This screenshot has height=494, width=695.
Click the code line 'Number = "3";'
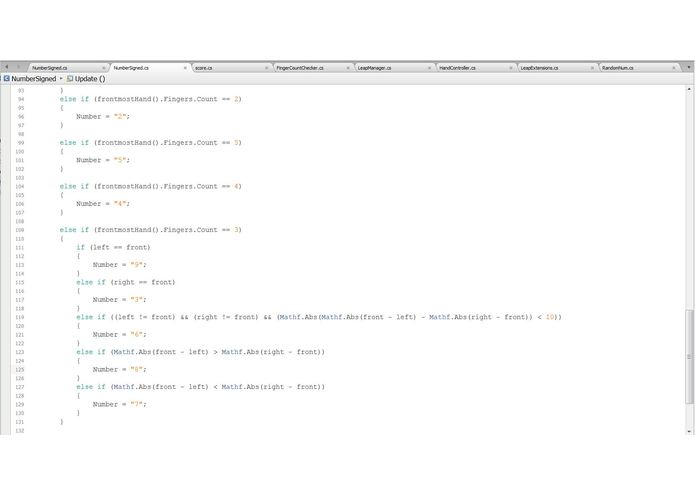click(x=119, y=300)
